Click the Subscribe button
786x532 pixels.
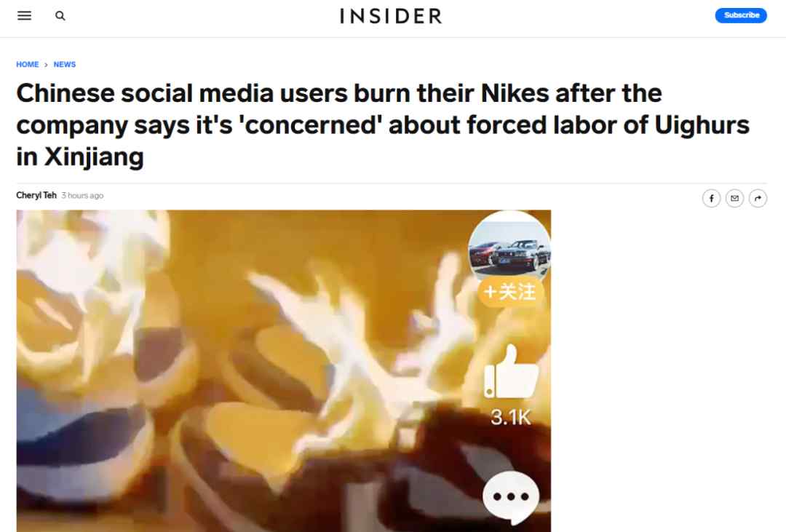[x=741, y=15]
